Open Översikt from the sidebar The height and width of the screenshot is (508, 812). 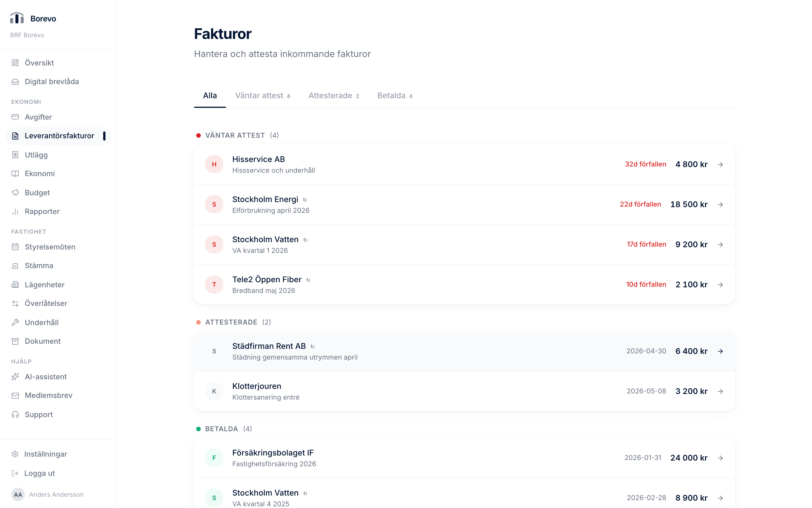tap(58, 63)
